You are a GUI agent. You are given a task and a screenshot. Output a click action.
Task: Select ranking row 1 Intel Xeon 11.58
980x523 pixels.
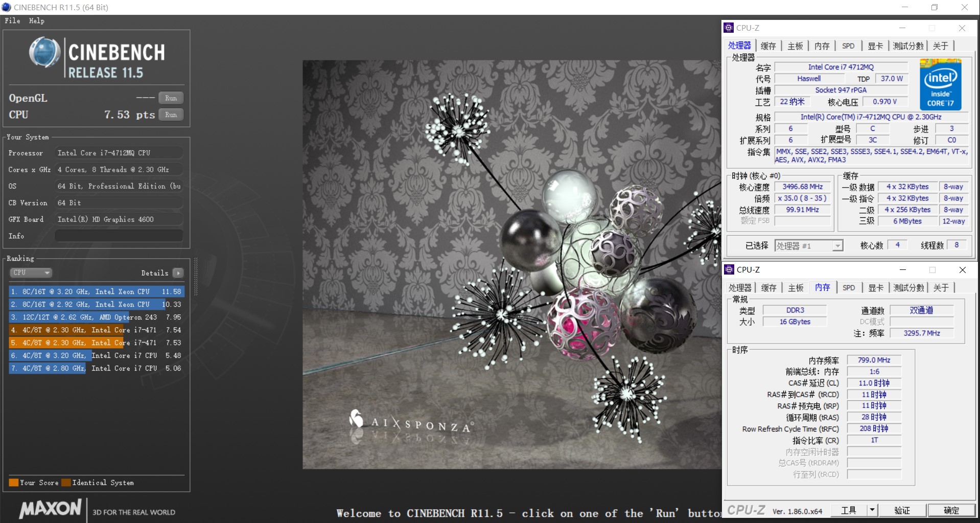(x=96, y=291)
